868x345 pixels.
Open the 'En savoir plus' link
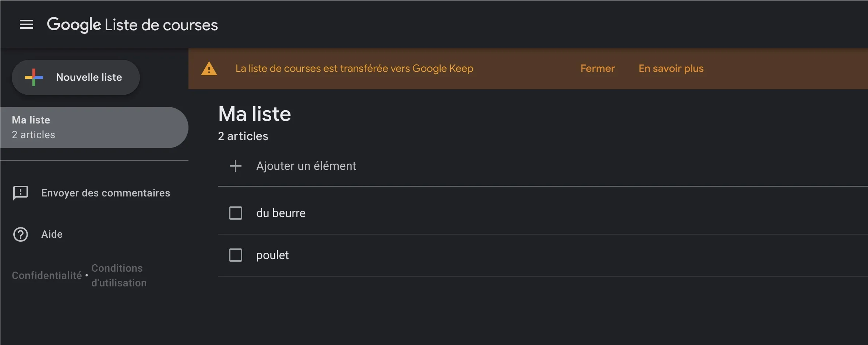(671, 69)
